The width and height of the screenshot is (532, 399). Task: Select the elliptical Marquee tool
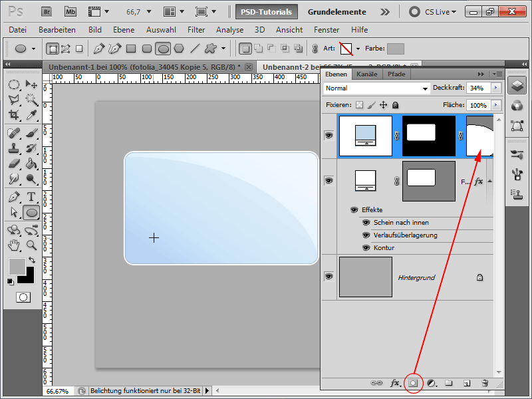pyautogui.click(x=13, y=84)
